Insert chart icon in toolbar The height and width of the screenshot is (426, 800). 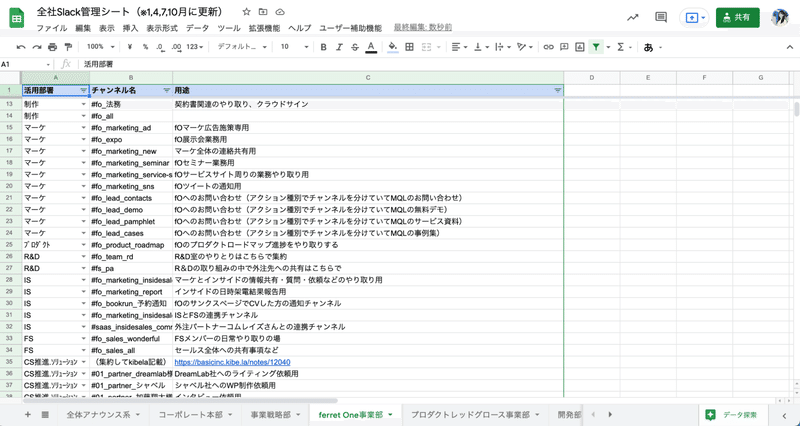click(x=580, y=47)
